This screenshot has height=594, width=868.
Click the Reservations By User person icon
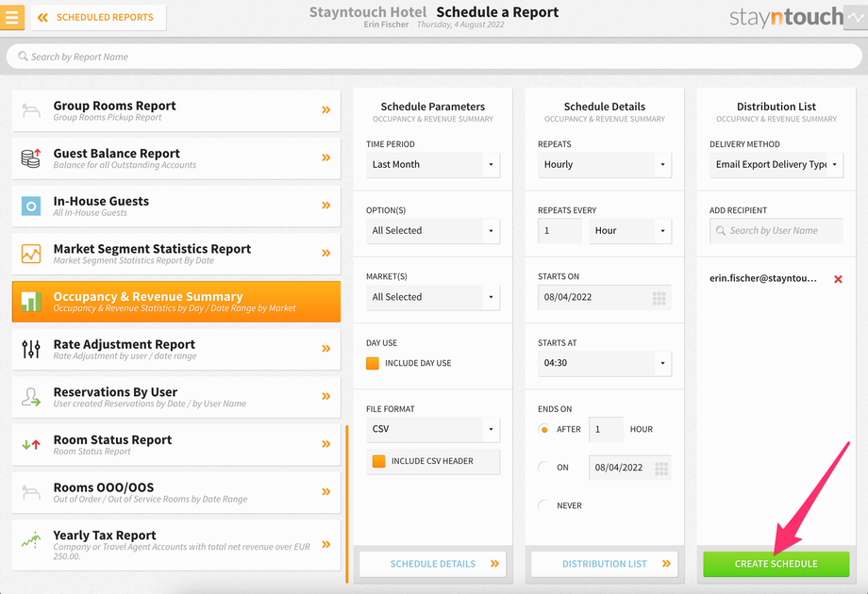(x=31, y=397)
